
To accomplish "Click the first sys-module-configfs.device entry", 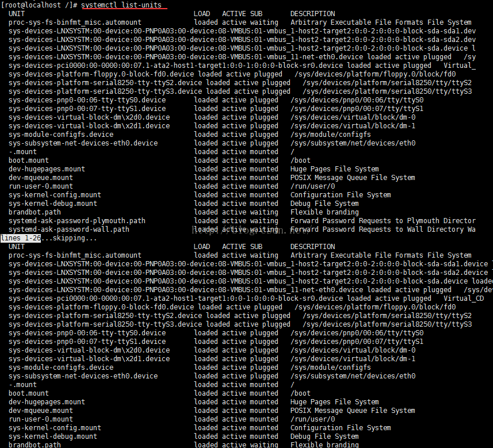I will (x=61, y=135).
